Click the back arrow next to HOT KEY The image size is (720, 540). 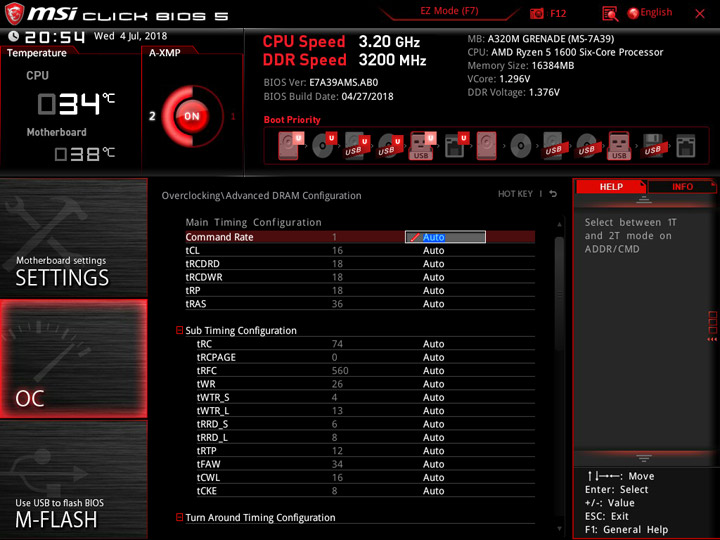click(x=553, y=194)
